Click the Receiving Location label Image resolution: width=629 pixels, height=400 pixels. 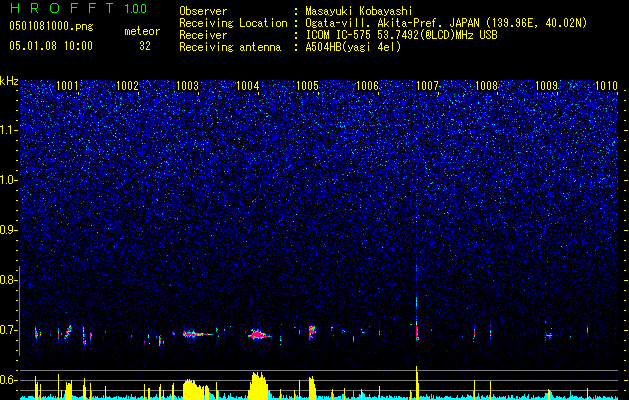tap(233, 23)
